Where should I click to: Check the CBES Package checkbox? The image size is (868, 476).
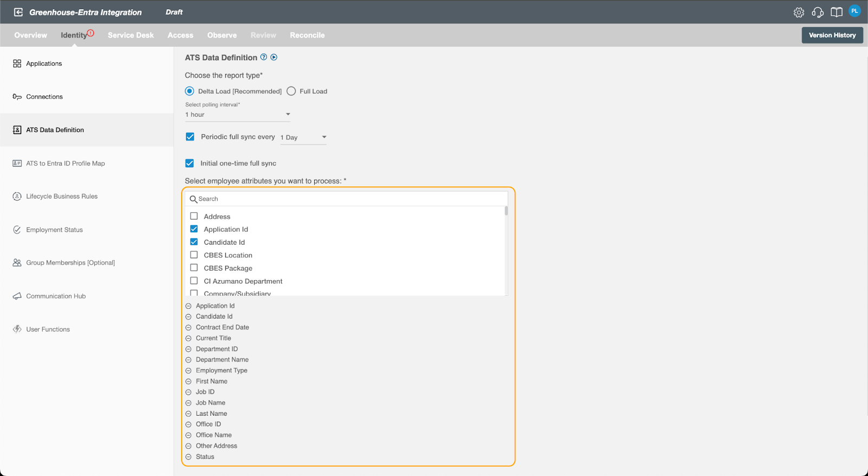pos(194,268)
